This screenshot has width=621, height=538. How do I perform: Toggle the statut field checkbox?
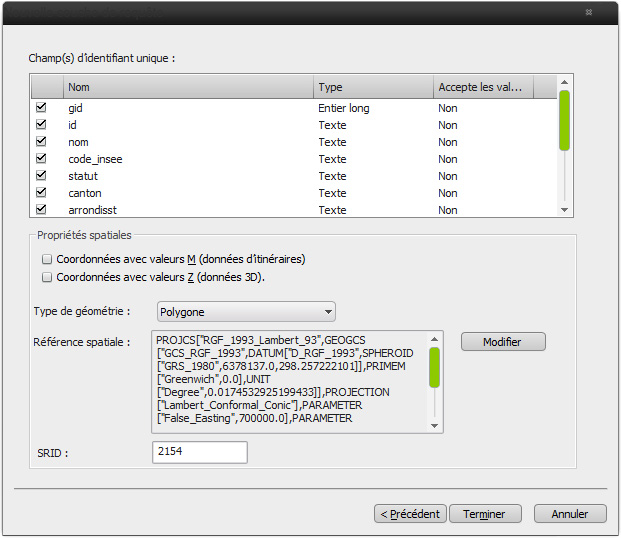point(41,176)
